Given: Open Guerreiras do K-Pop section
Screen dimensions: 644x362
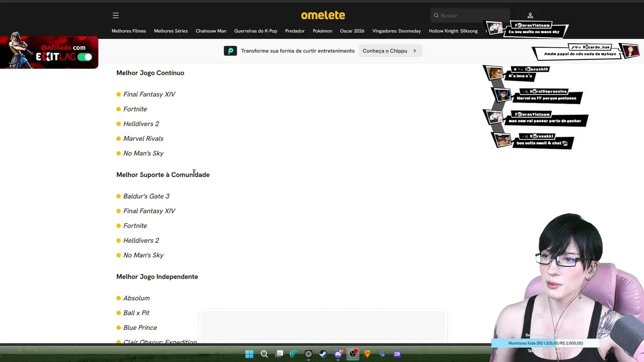Looking at the screenshot, I should pyautogui.click(x=256, y=31).
